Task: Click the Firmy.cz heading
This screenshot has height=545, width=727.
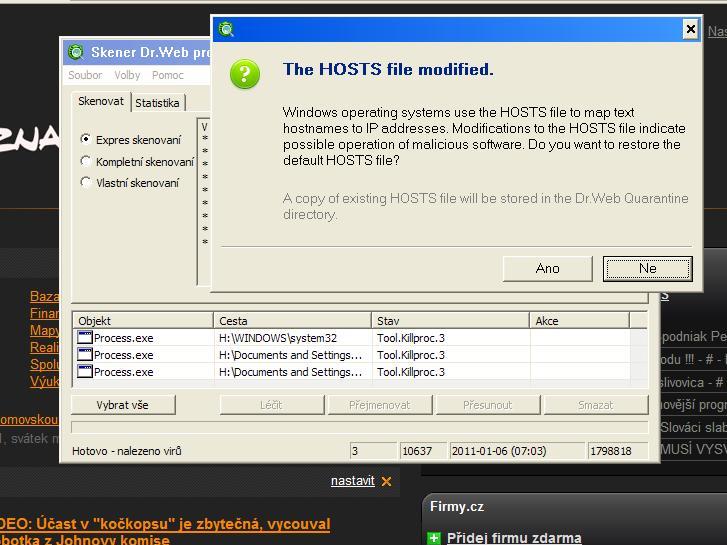Action: (x=457, y=506)
